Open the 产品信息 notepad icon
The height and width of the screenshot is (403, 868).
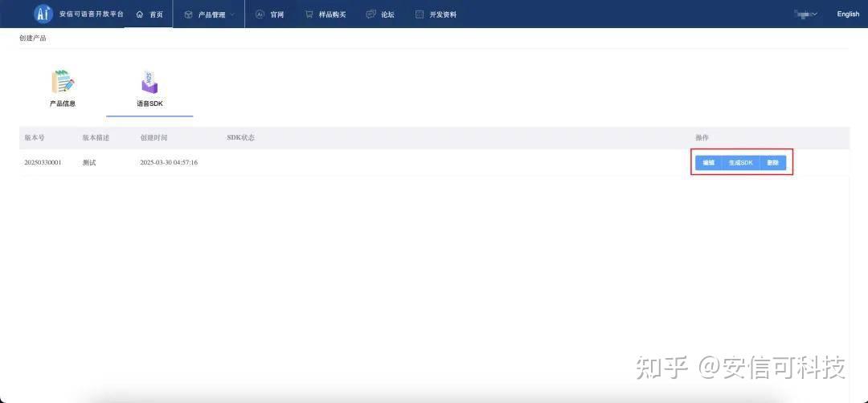pos(63,82)
